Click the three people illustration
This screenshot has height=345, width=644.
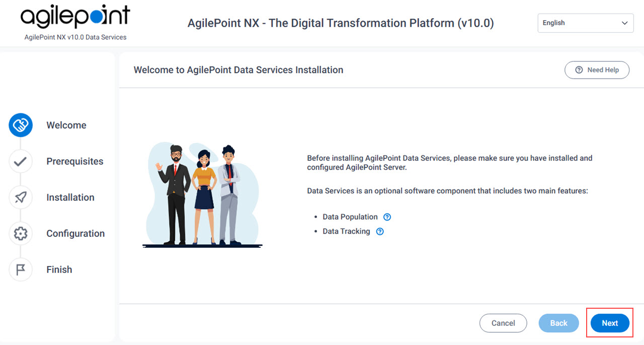[x=202, y=195]
